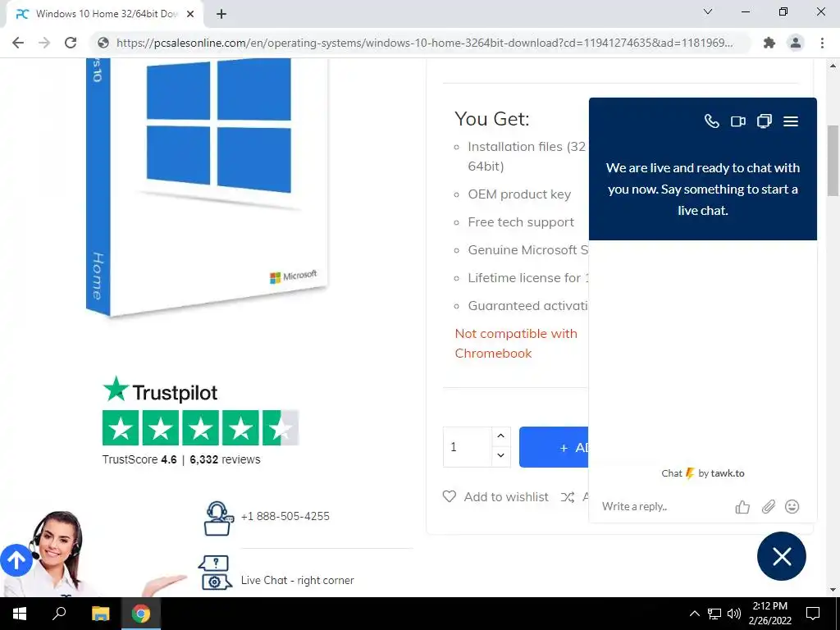Click the quantity input box
This screenshot has height=630, width=840.
467,447
